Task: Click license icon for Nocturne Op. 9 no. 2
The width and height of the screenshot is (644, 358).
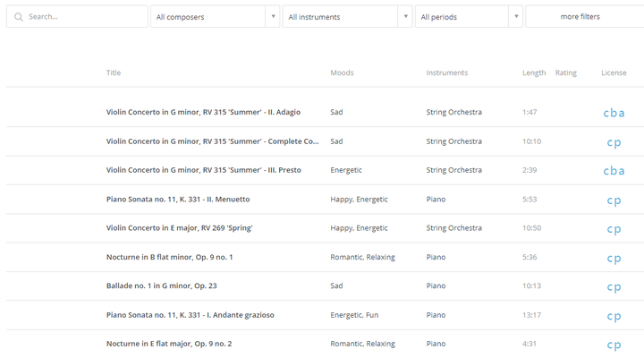Action: (x=614, y=345)
